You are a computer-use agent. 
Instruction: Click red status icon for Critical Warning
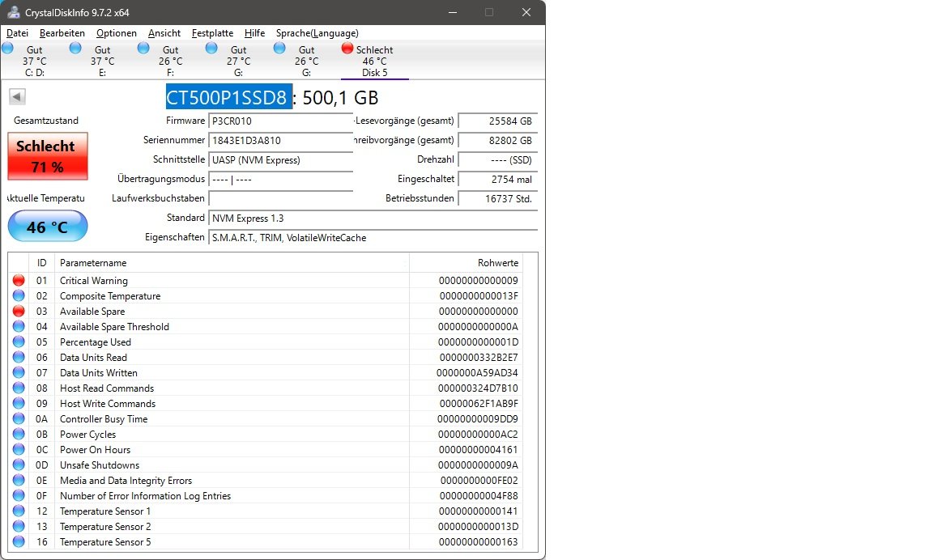[19, 281]
